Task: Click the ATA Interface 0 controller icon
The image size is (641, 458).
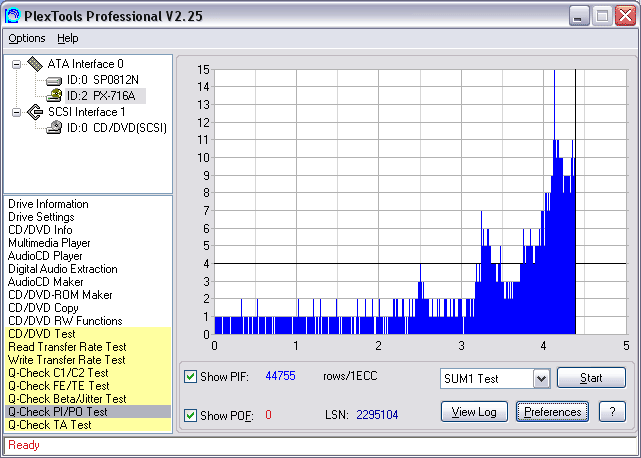Action: [35, 64]
